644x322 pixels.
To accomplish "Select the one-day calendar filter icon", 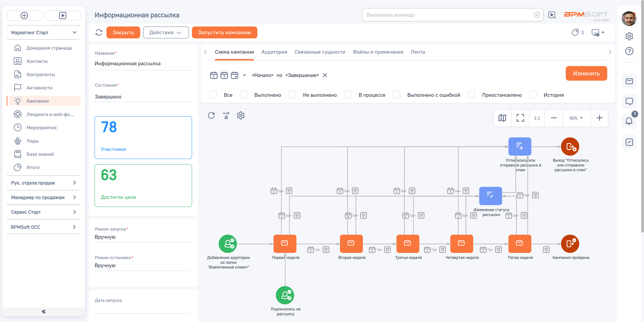I will (x=214, y=75).
